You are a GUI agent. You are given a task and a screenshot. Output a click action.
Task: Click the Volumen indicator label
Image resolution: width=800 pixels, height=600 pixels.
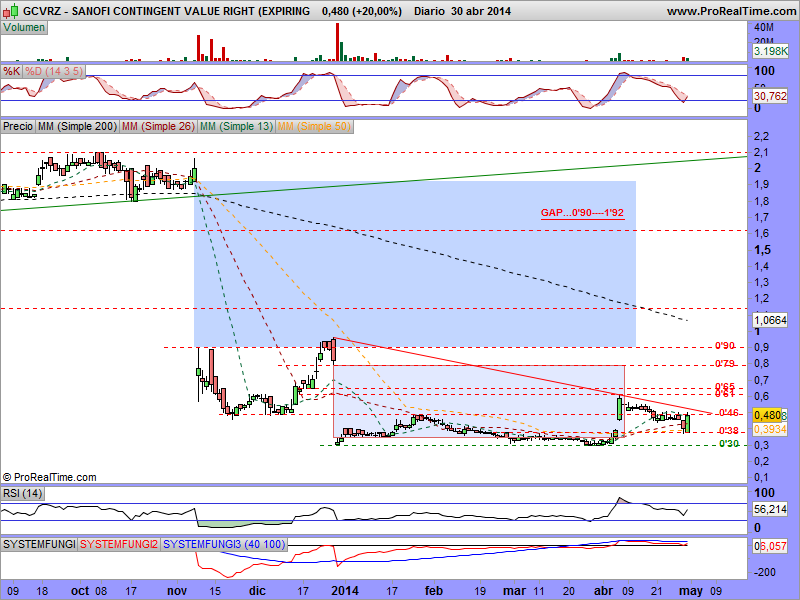pos(24,28)
